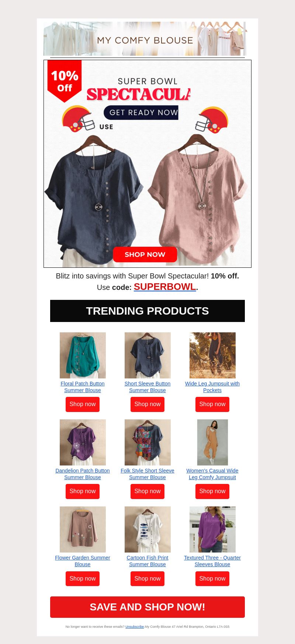Open Cartoon Fish Print Summer Blouse link
This screenshot has height=644, width=295.
point(147,561)
